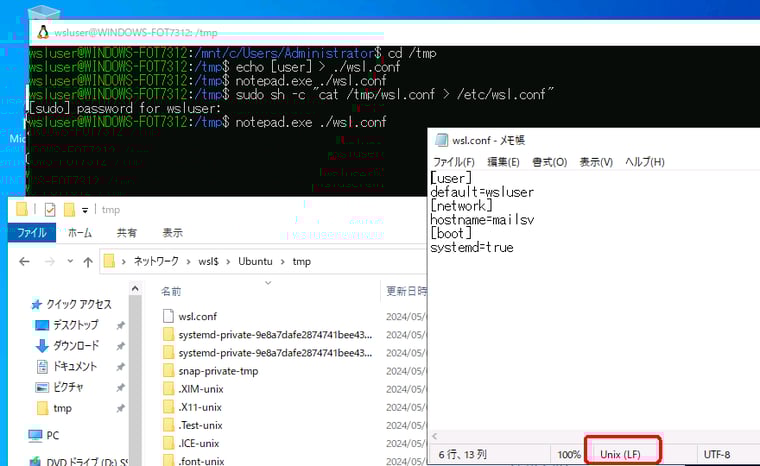Viewport: 760px width, 466px height.
Task: Expand the chevron after ネットワーク in address bar
Action: (188, 262)
